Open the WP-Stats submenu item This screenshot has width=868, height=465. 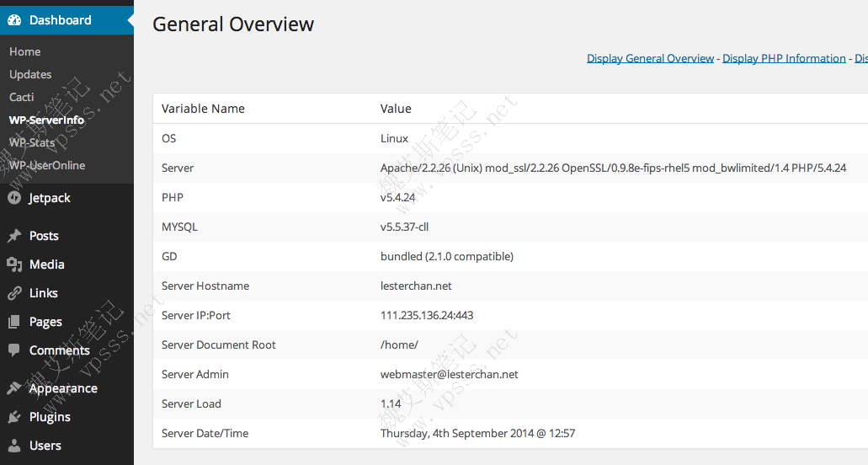tap(32, 142)
